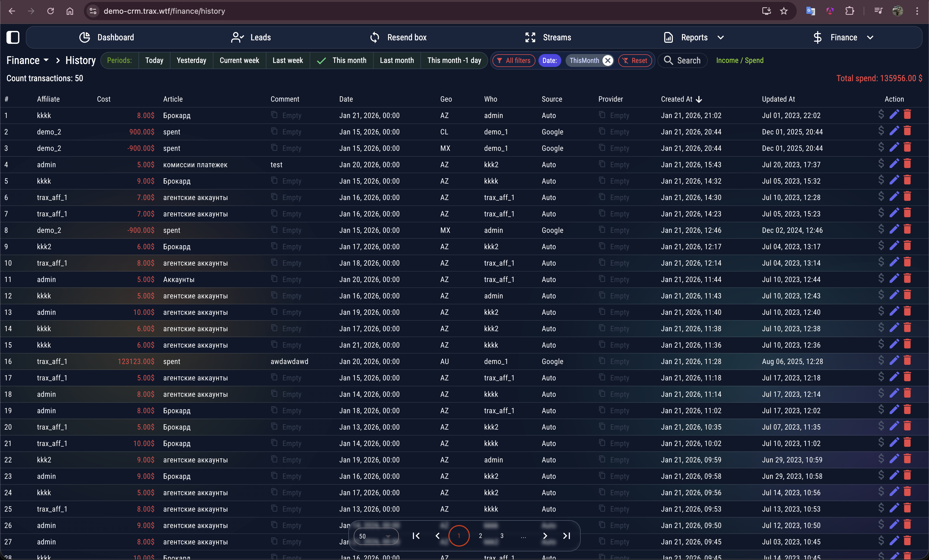The width and height of the screenshot is (929, 560).
Task: Go to the Leads section
Action: point(251,37)
